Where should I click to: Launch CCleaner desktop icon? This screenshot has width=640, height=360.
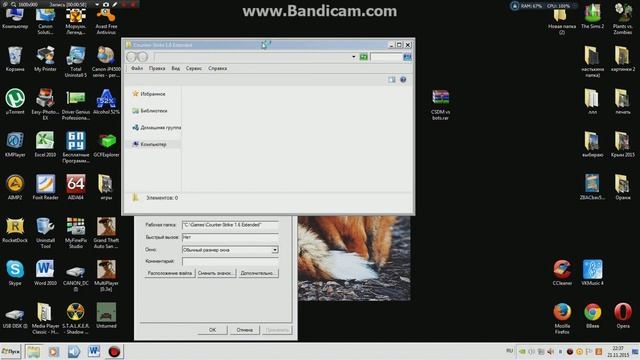[562, 273]
